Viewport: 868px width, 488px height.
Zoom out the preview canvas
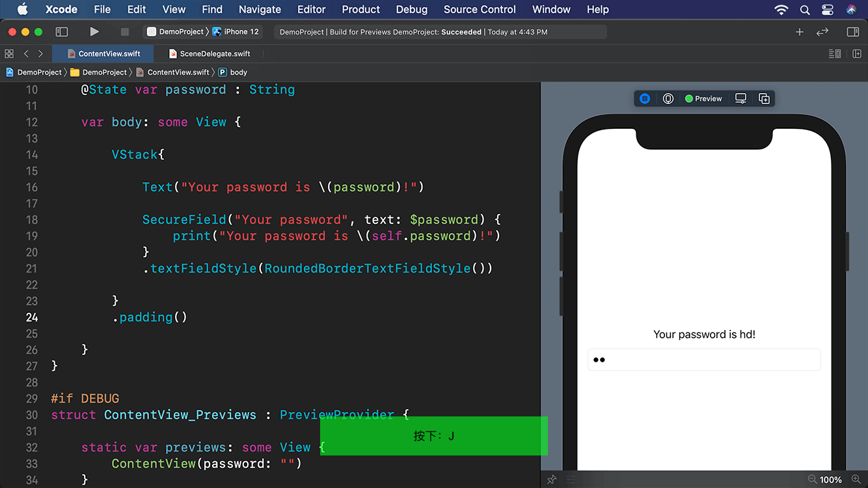(x=812, y=480)
